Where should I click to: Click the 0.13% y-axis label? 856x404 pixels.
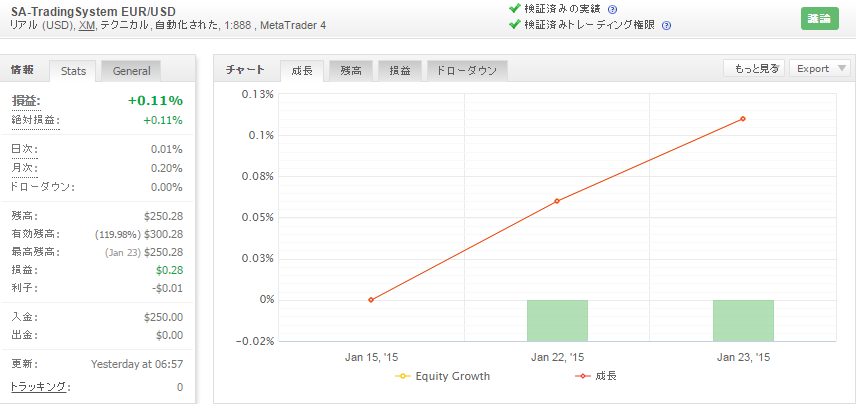tap(258, 94)
